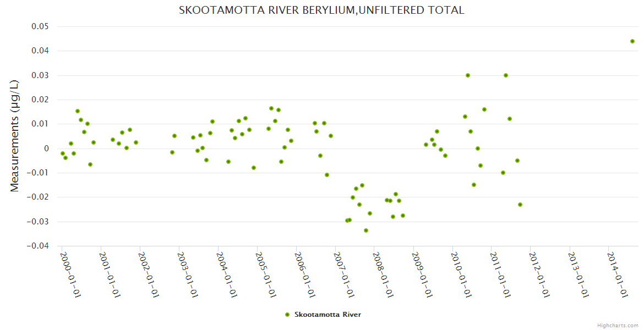Select the last 2011 point near -0.023

520,205
